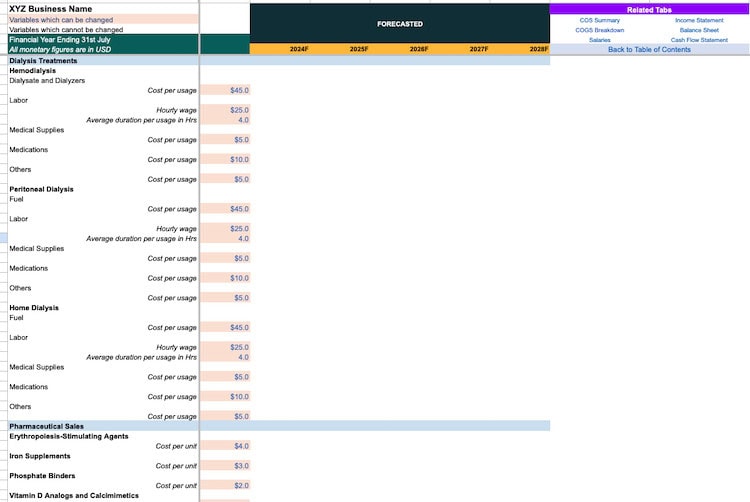Screen dimensions: 750x502
Task: Edit Hemodialysis Medical Supplies cost $5.0
Action: point(225,140)
